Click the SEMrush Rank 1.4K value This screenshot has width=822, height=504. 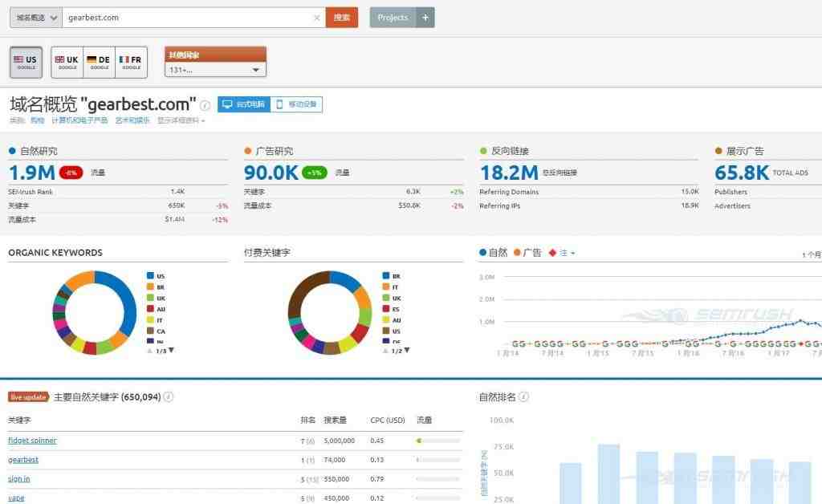tap(177, 192)
